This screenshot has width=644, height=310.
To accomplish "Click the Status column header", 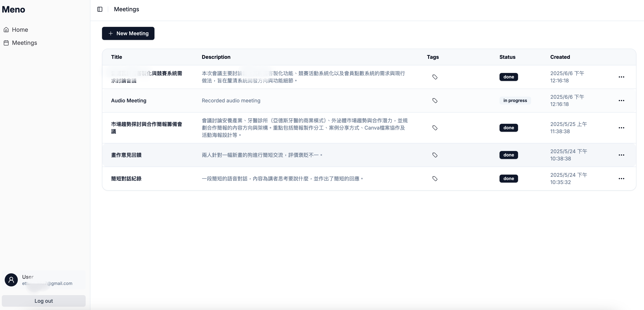I will 507,57.
